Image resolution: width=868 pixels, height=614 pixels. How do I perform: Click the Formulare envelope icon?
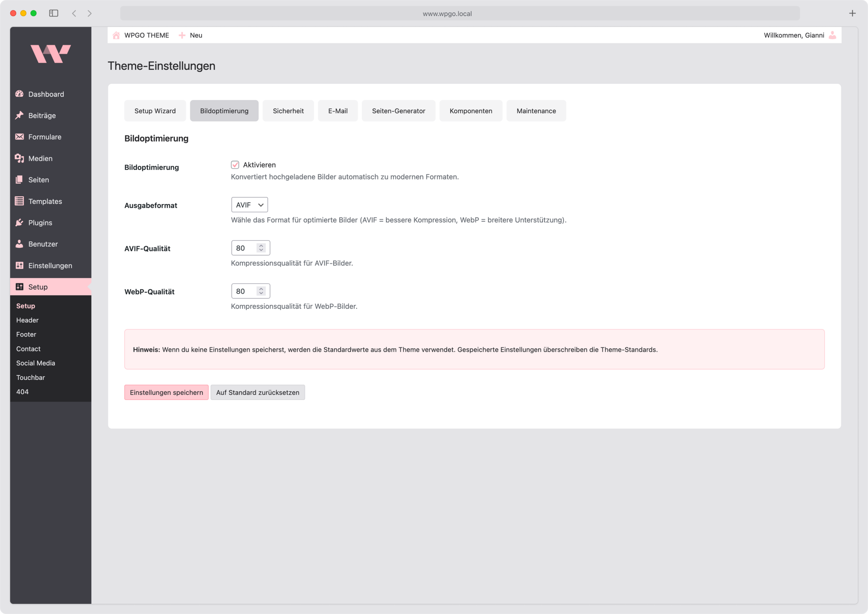[19, 137]
